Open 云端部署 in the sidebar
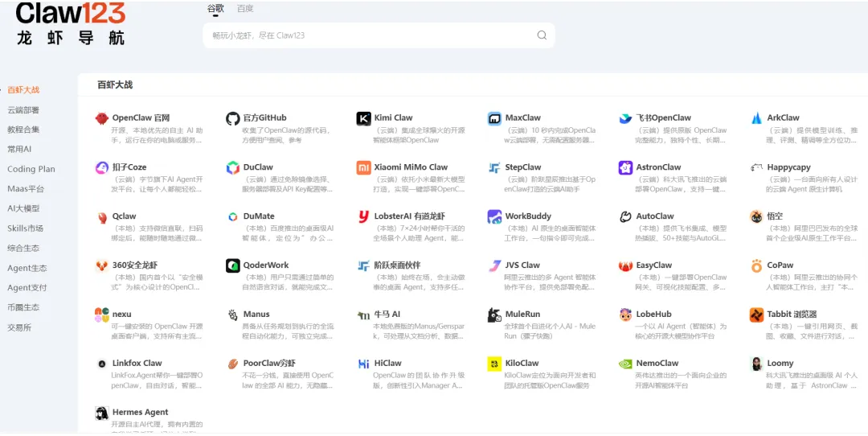Screen dimensions: 868x436 [x=23, y=109]
